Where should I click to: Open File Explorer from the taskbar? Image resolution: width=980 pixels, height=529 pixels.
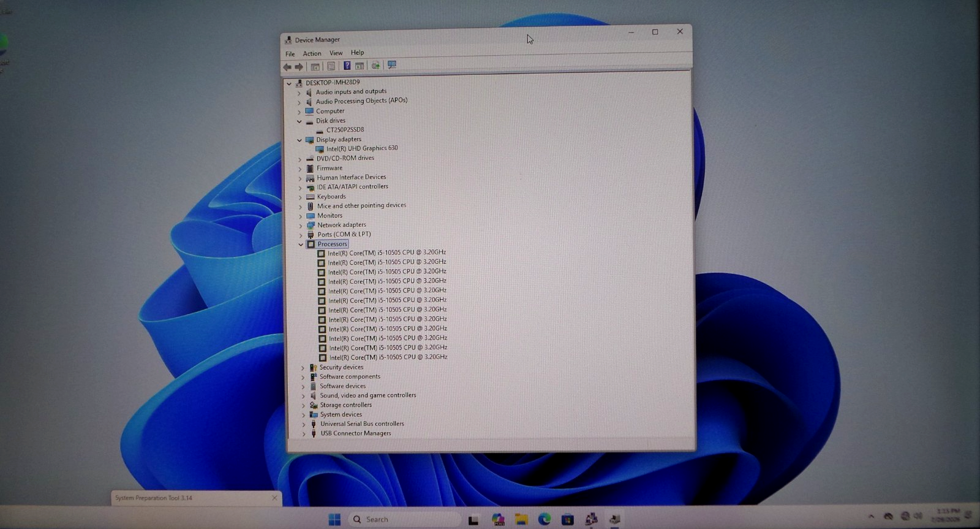click(x=521, y=520)
